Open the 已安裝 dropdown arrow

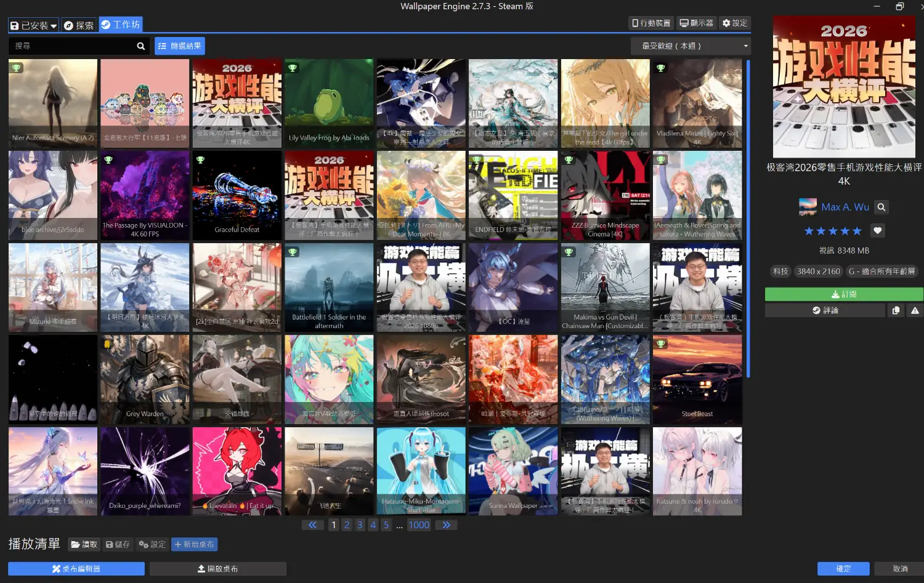click(x=54, y=26)
